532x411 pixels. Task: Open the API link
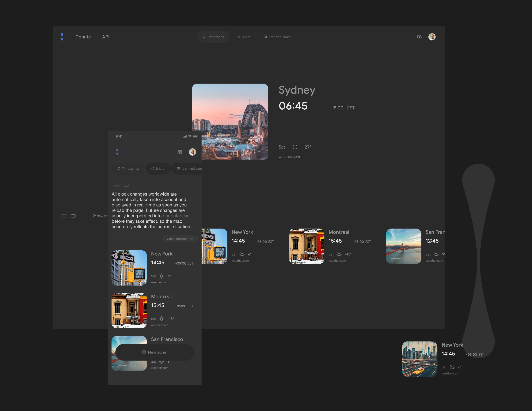click(106, 37)
